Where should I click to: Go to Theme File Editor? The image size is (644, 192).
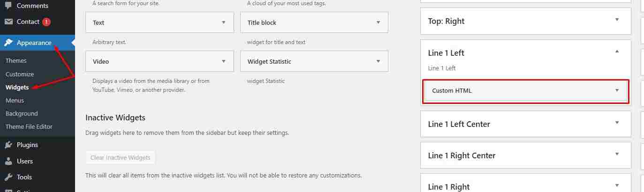point(29,126)
